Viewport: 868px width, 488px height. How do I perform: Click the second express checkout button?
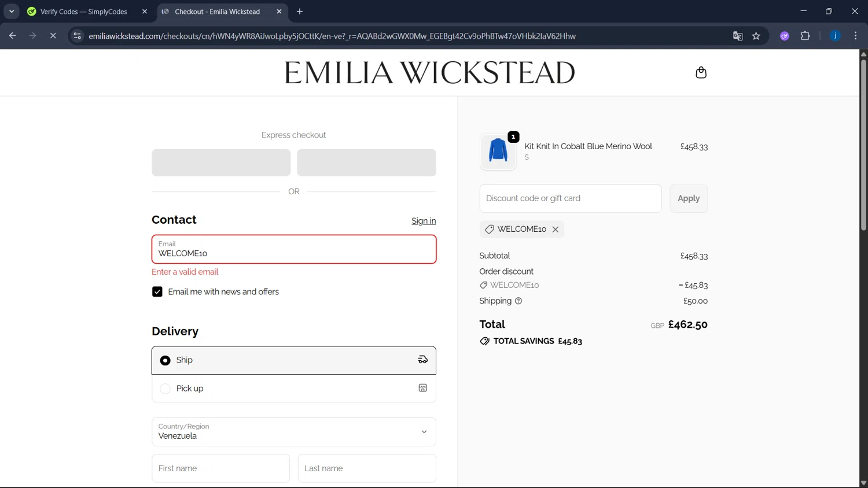point(366,162)
